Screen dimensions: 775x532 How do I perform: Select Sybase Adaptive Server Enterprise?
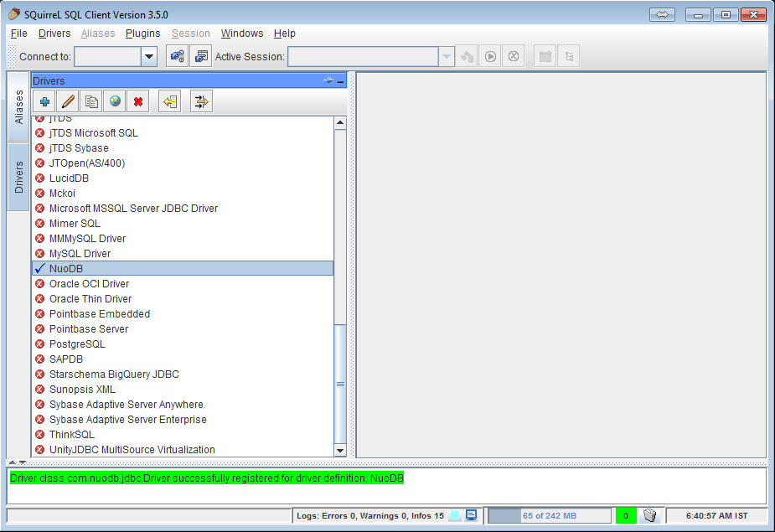point(183,419)
